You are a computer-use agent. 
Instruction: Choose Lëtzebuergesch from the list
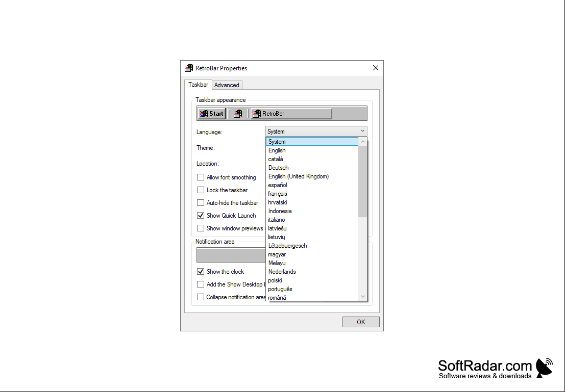[312, 246]
